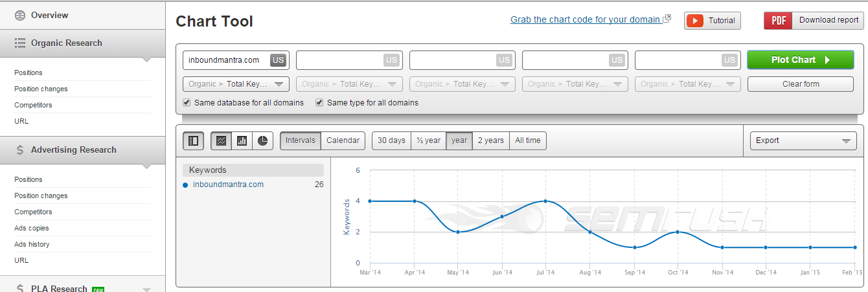Open third Organic Total Keywords dropdown
868x292 pixels.
(x=463, y=84)
